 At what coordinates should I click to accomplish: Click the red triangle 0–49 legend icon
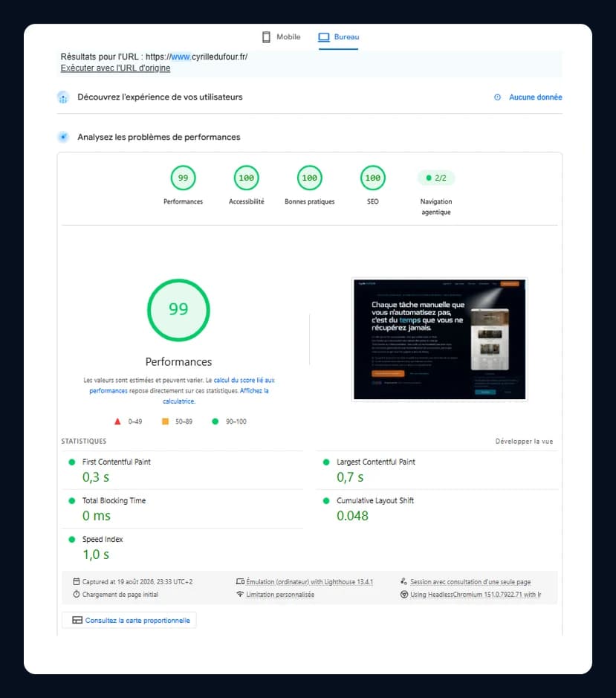(117, 421)
